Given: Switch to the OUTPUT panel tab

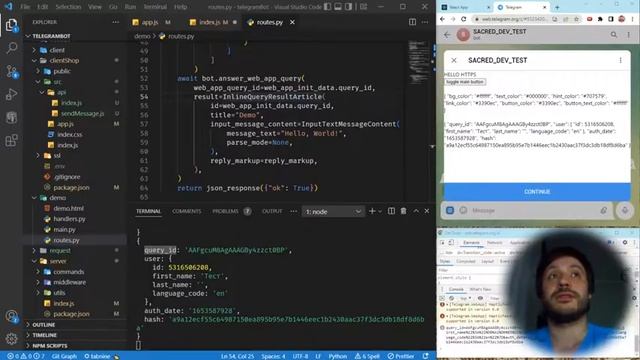Looking at the screenshot, I should click(x=272, y=211).
